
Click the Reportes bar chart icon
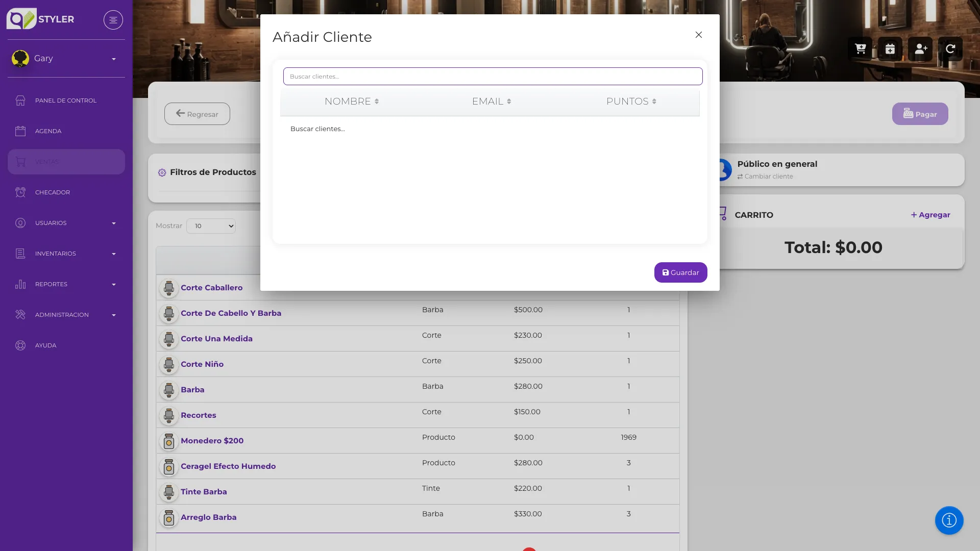pyautogui.click(x=20, y=284)
